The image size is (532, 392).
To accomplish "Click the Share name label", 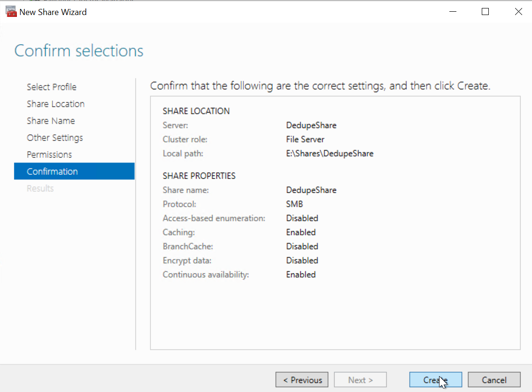I will click(x=185, y=190).
